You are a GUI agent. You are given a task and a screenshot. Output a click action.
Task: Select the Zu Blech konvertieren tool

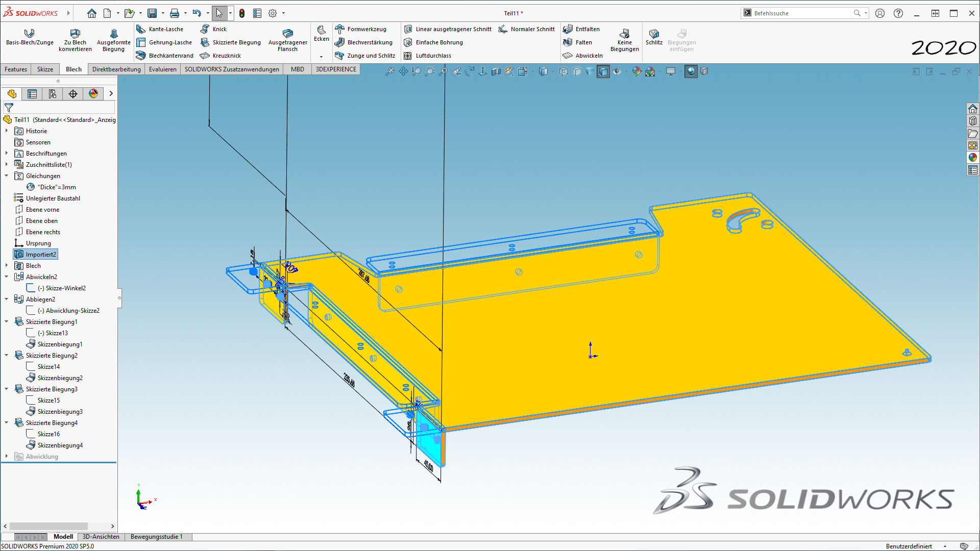click(75, 40)
